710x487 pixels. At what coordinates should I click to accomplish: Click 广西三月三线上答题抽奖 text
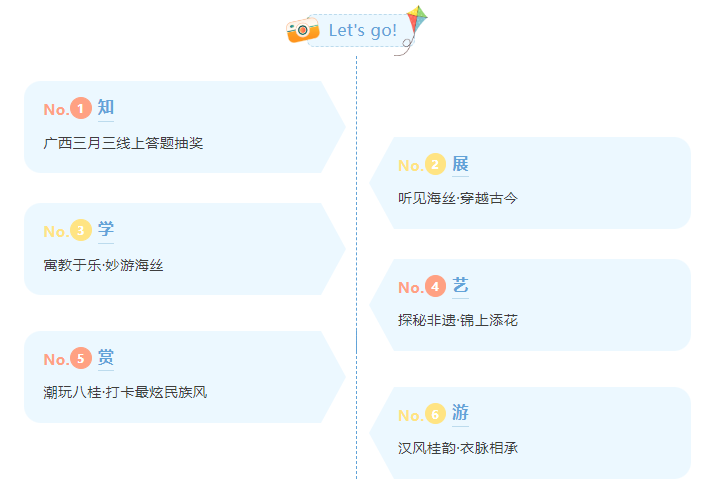123,143
